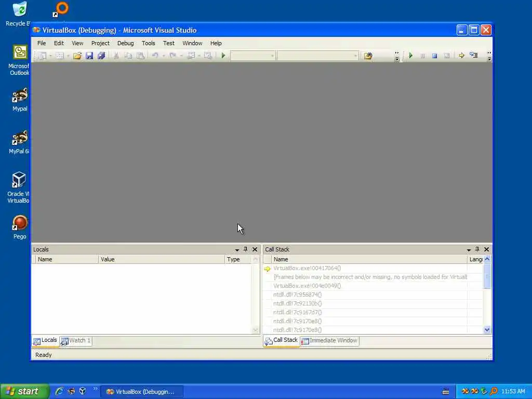Viewport: 532px width, 399px height.
Task: Click the Add New Item toolbar icon
Action: point(60,56)
